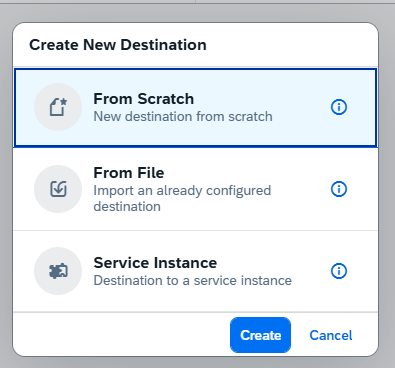This screenshot has width=395, height=368.
Task: Click "Import an already configured destination" text
Action: pyautogui.click(x=182, y=199)
